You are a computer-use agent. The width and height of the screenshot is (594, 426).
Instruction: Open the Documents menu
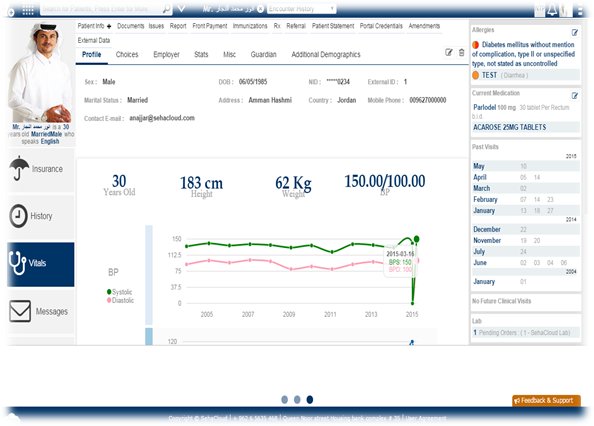pos(131,26)
